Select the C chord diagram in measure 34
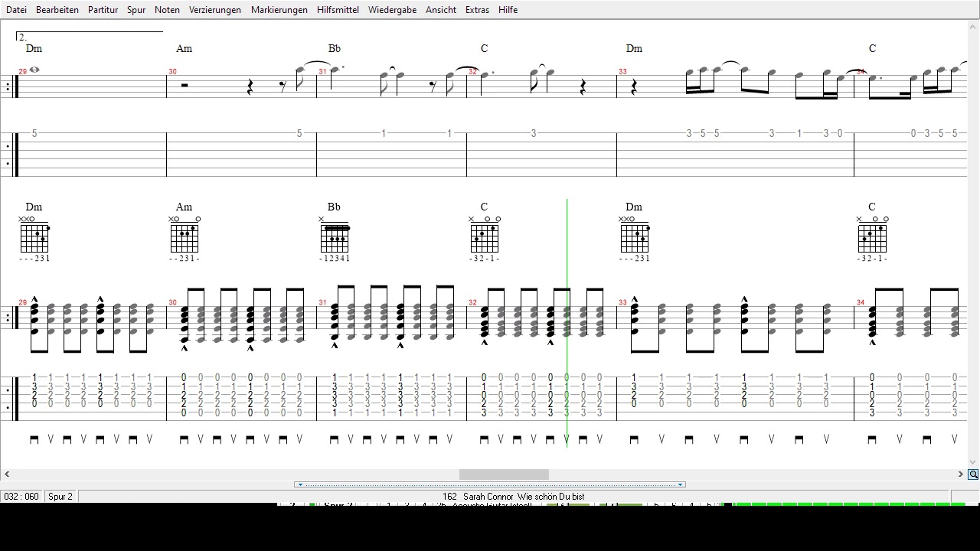980x551 pixels. click(x=872, y=236)
